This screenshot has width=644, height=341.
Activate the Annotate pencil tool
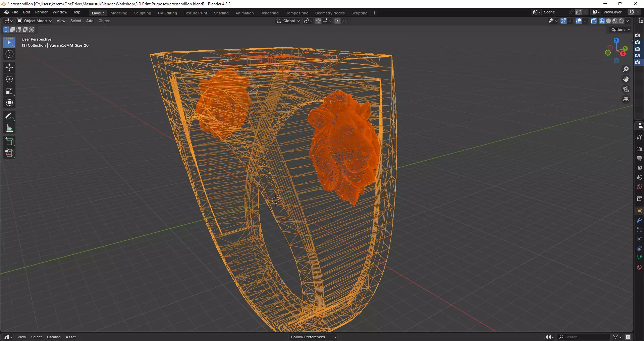tap(9, 116)
